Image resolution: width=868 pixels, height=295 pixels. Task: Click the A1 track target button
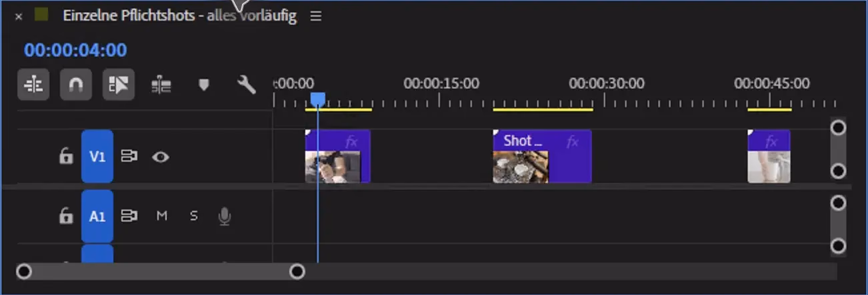97,216
